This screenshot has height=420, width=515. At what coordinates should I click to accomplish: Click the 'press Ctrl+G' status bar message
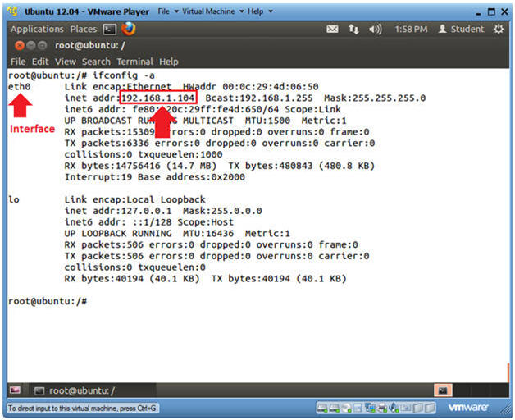pyautogui.click(x=83, y=409)
